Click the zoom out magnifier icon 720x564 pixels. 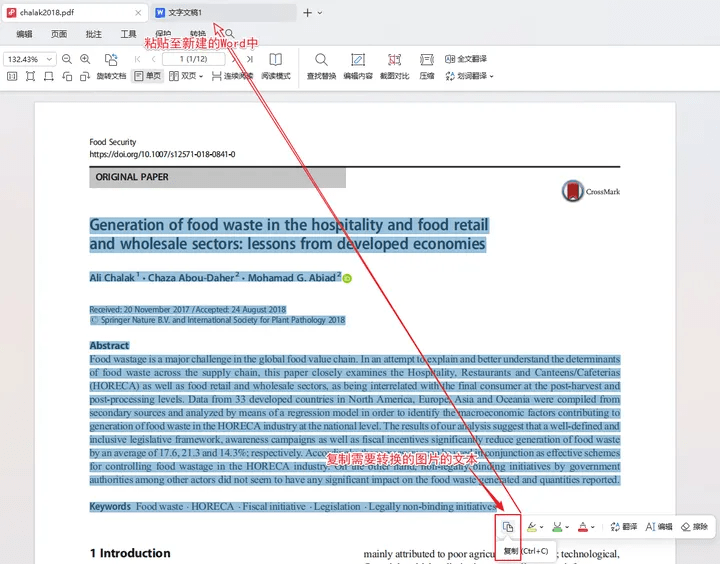(x=68, y=59)
